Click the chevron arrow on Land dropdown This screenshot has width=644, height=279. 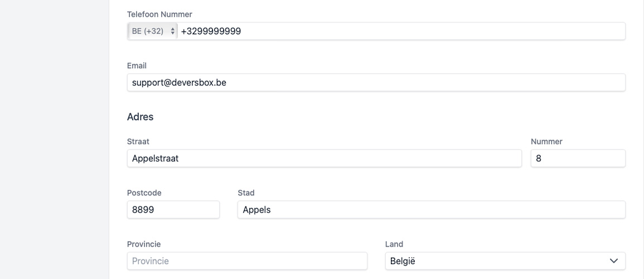614,261
